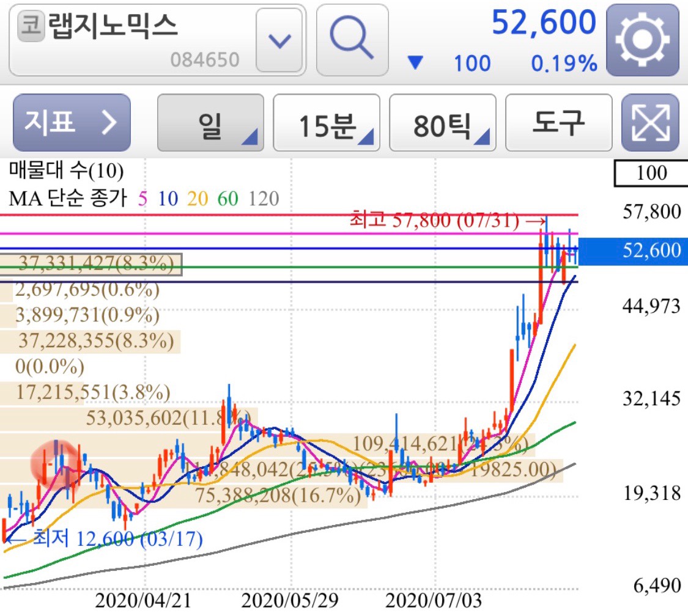The height and width of the screenshot is (616, 688).
Task: Open the 도구 tools menu
Action: (x=558, y=123)
